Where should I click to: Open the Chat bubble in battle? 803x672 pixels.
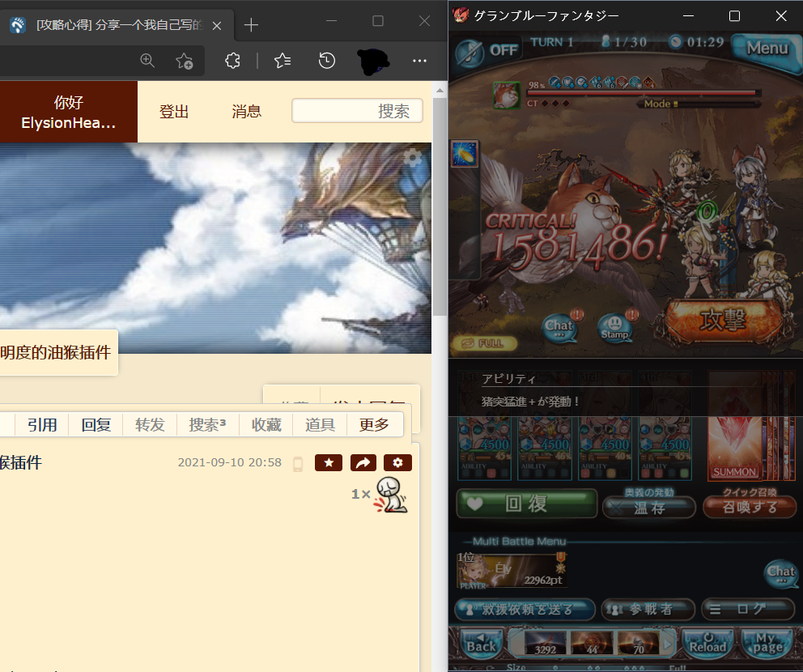point(560,327)
